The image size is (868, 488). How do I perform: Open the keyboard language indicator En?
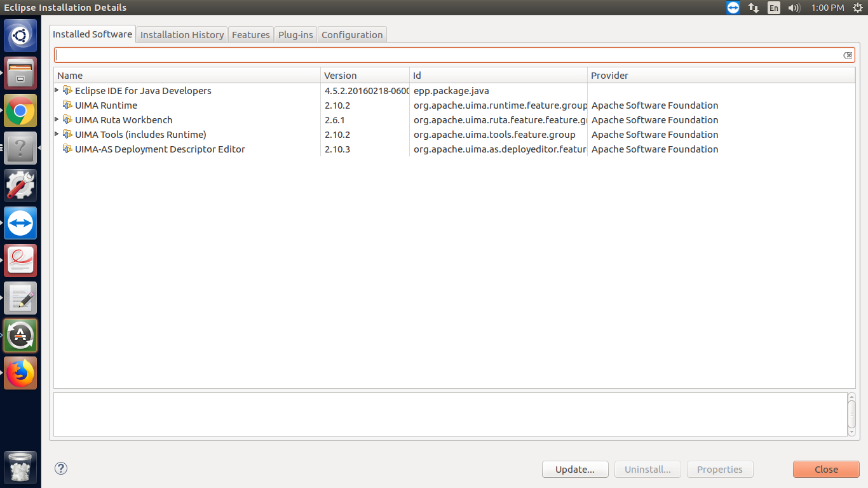click(773, 8)
